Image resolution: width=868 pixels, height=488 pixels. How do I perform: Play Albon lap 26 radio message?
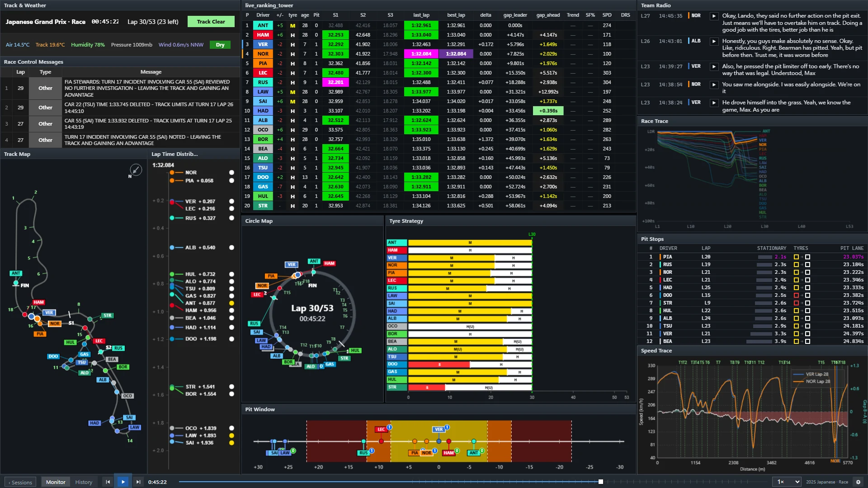tap(714, 41)
